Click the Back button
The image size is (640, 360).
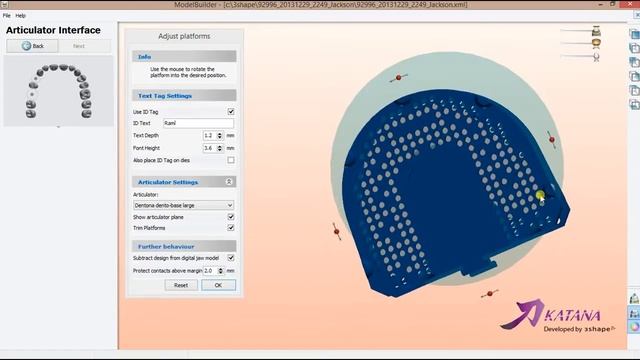32,46
